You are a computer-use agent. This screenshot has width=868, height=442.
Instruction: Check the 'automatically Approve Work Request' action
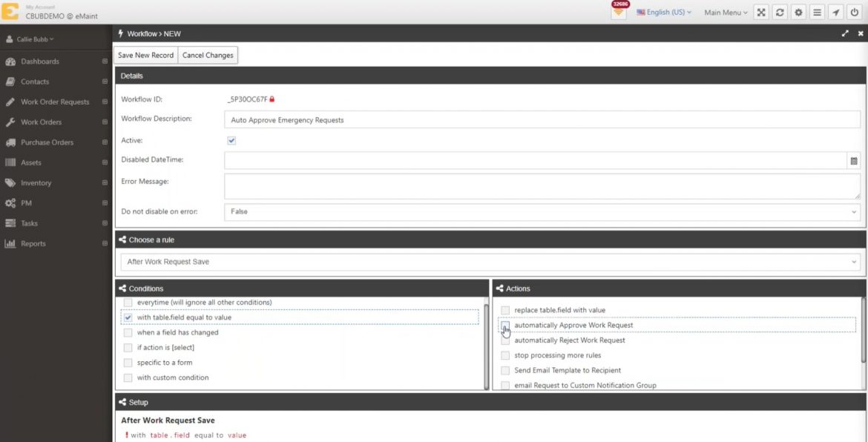pos(505,325)
